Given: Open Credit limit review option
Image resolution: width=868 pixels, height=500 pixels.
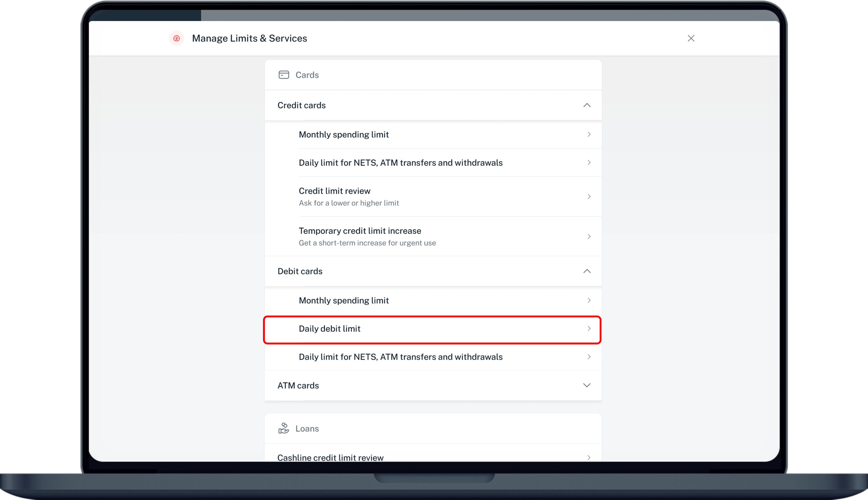Looking at the screenshot, I should pyautogui.click(x=334, y=191).
